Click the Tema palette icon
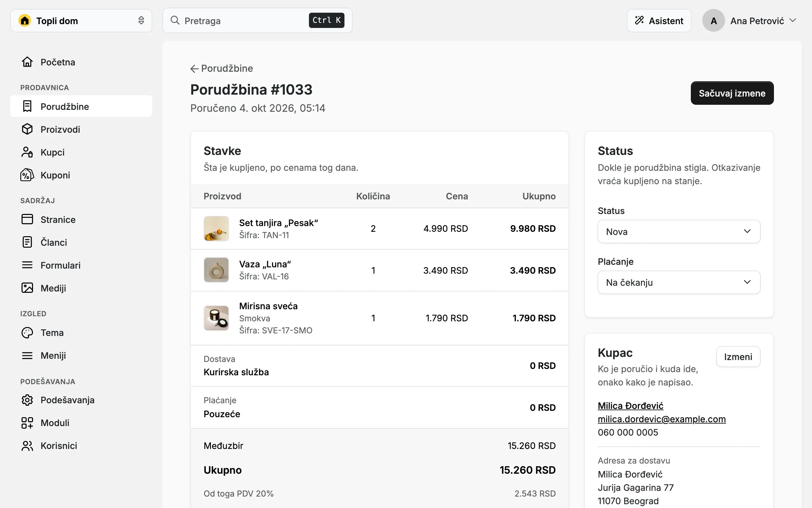Viewport: 812px width, 508px height. 27,333
